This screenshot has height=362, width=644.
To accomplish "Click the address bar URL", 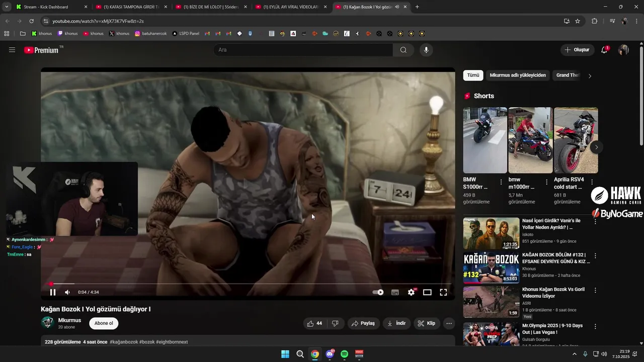I will [x=98, y=21].
